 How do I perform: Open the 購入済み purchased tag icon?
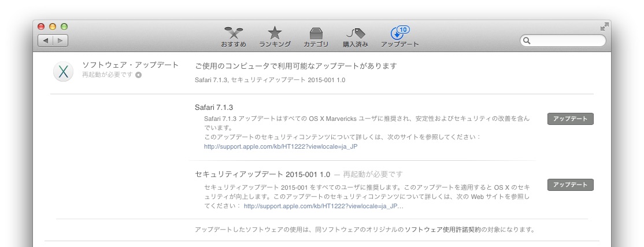356,37
